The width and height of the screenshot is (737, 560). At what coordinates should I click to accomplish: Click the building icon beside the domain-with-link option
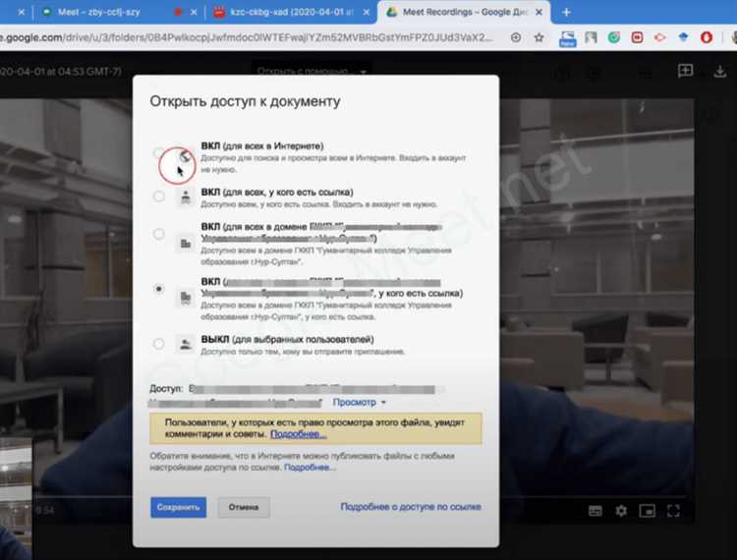click(x=186, y=298)
